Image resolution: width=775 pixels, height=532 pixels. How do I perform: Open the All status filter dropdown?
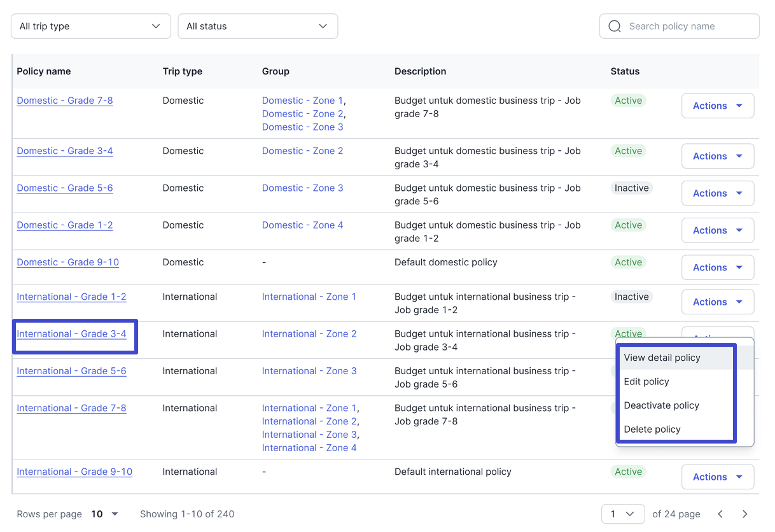pos(257,26)
